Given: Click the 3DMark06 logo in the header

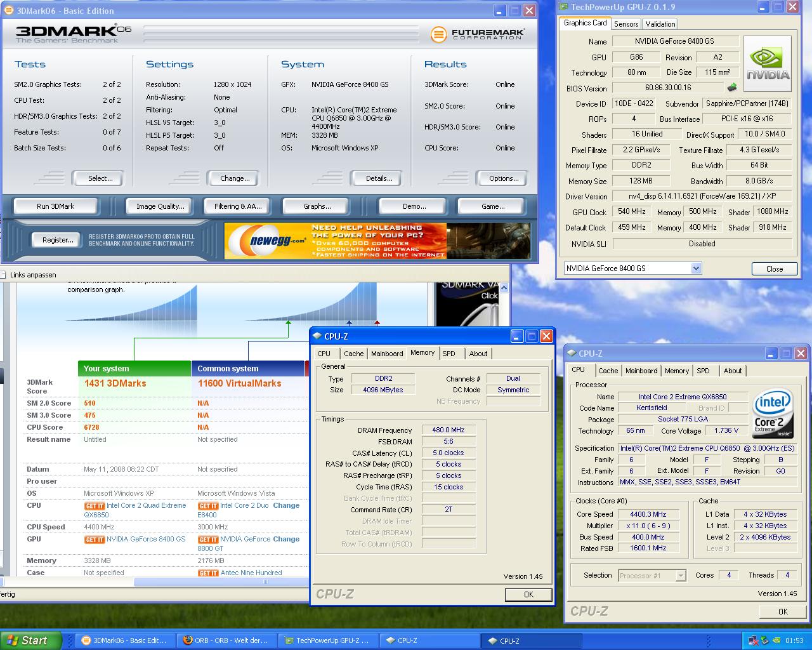Looking at the screenshot, I should point(74,33).
